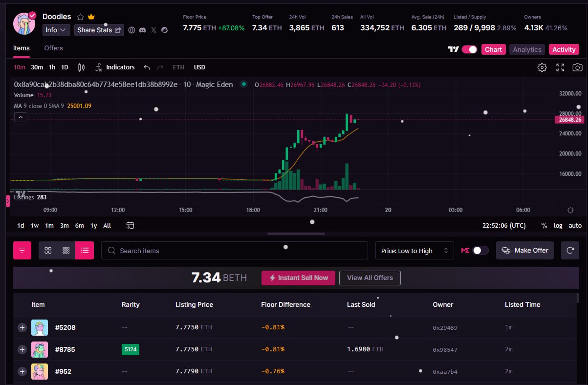Toggle the TradingView chart switch
This screenshot has height=385, width=588.
[469, 49]
